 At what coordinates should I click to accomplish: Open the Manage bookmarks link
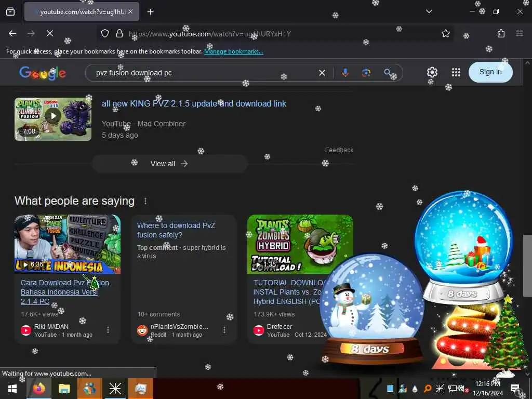233,51
